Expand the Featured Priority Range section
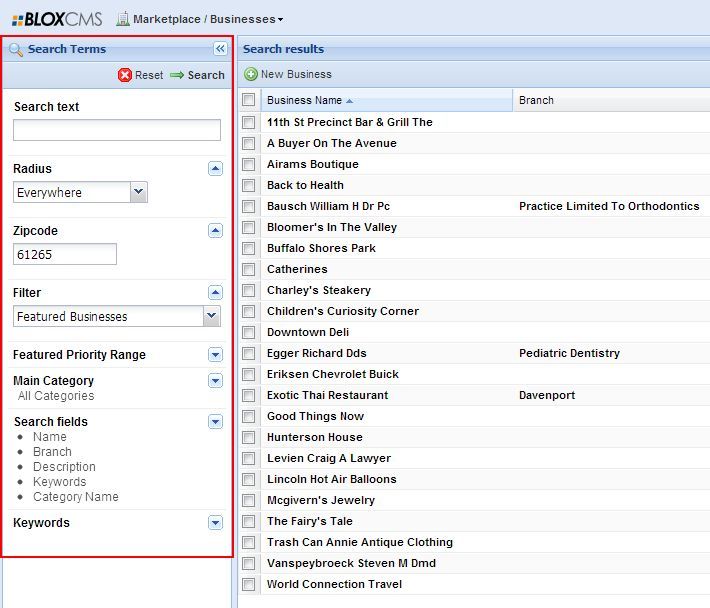Screen dimensions: 710x608 coord(215,355)
